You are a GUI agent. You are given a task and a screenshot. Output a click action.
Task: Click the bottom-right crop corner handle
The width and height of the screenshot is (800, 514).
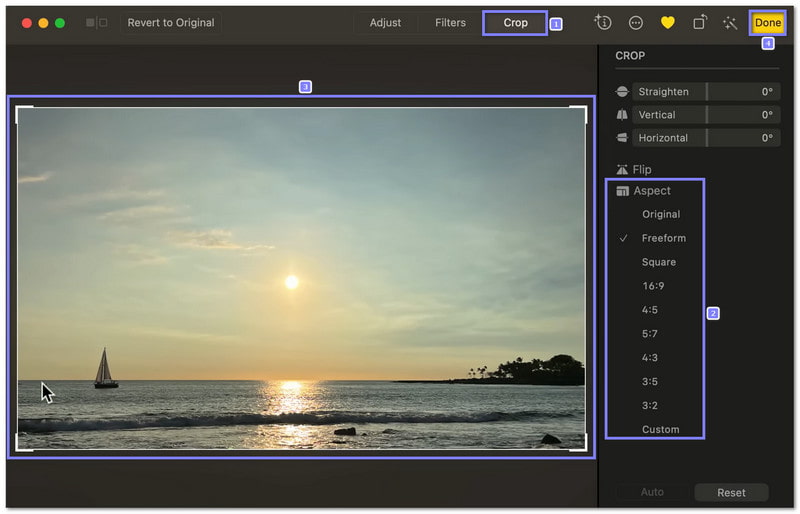click(x=585, y=449)
